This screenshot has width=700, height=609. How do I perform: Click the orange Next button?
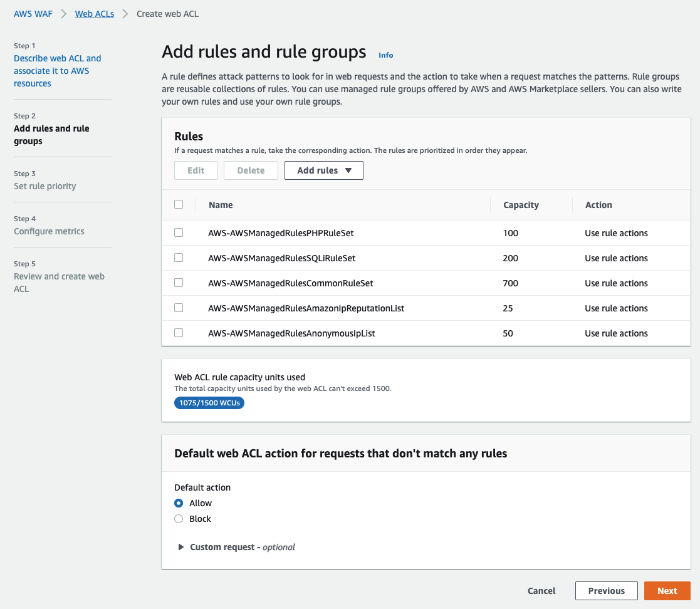click(x=667, y=591)
